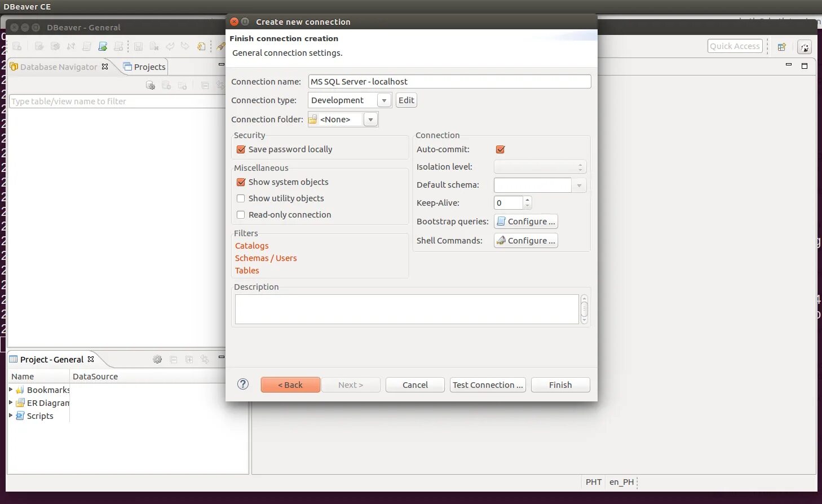Expand the Bookmarks tree node
This screenshot has width=822, height=504.
pos(11,390)
